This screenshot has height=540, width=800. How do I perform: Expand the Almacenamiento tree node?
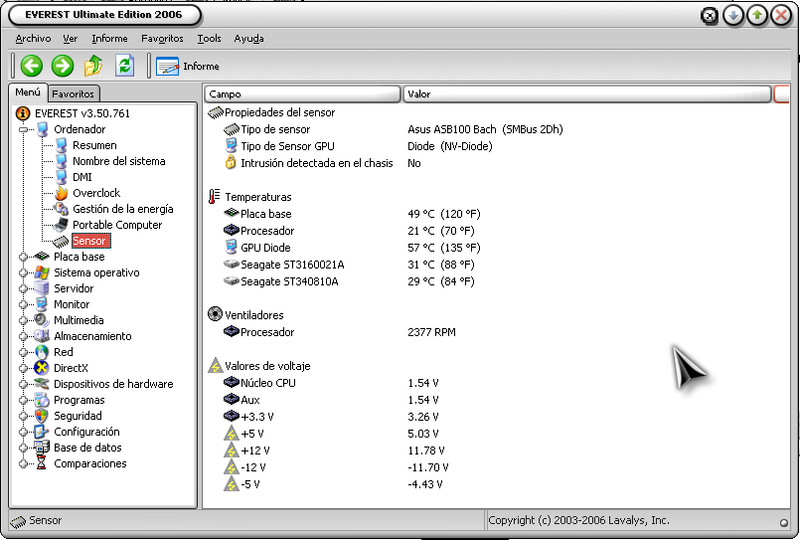23,336
